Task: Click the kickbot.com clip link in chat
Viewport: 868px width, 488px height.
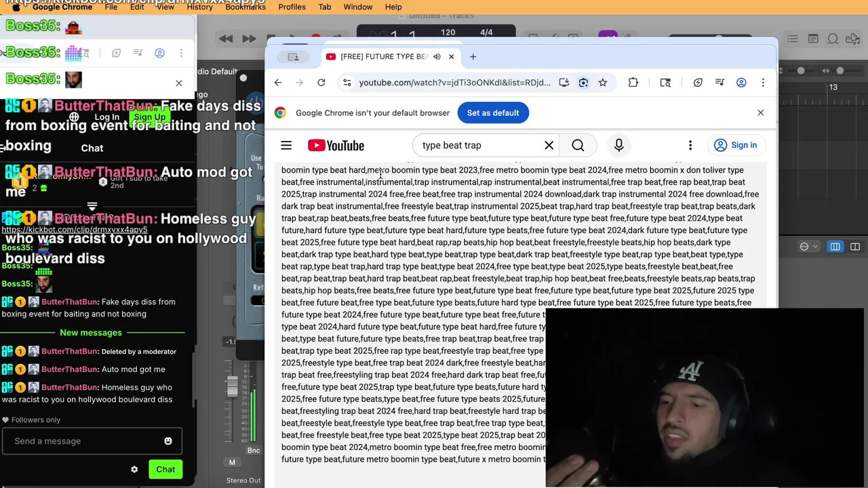Action: pyautogui.click(x=75, y=230)
